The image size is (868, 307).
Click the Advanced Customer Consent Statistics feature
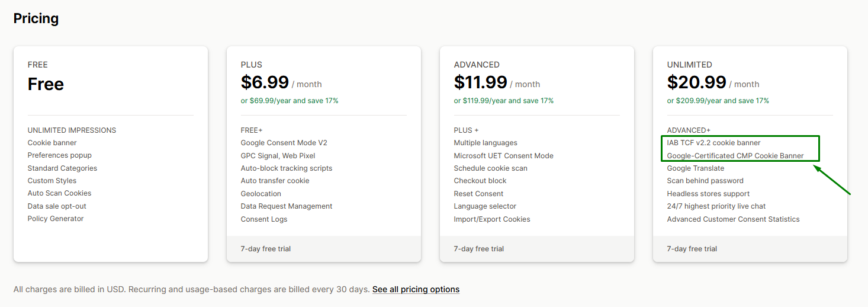click(x=733, y=219)
